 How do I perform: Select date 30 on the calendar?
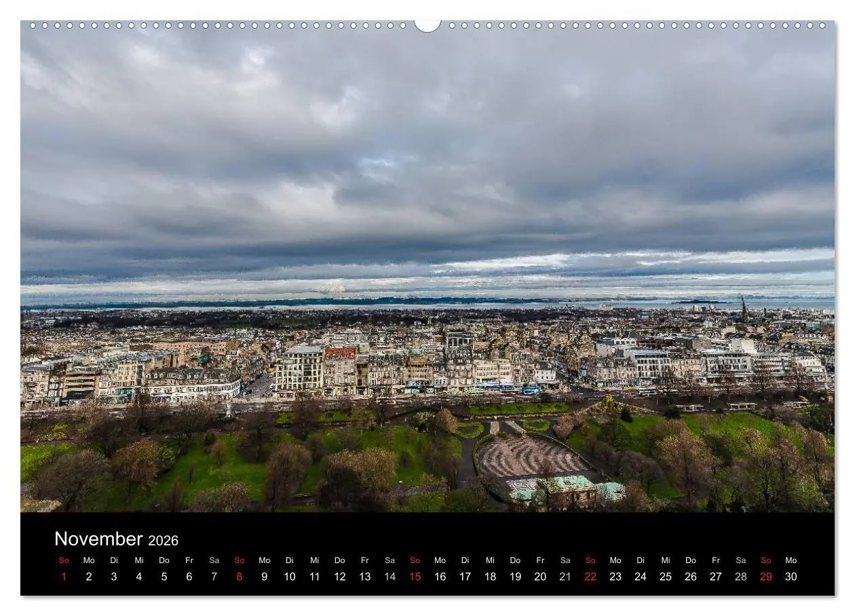791,577
